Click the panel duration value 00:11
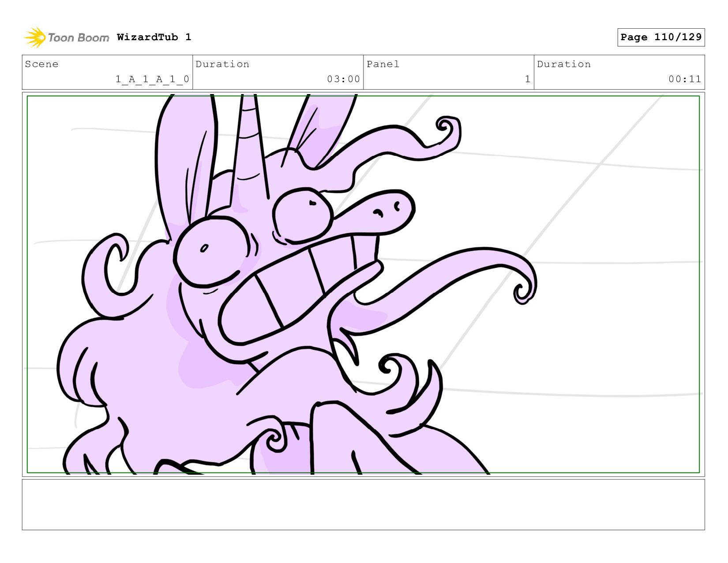 [684, 79]
